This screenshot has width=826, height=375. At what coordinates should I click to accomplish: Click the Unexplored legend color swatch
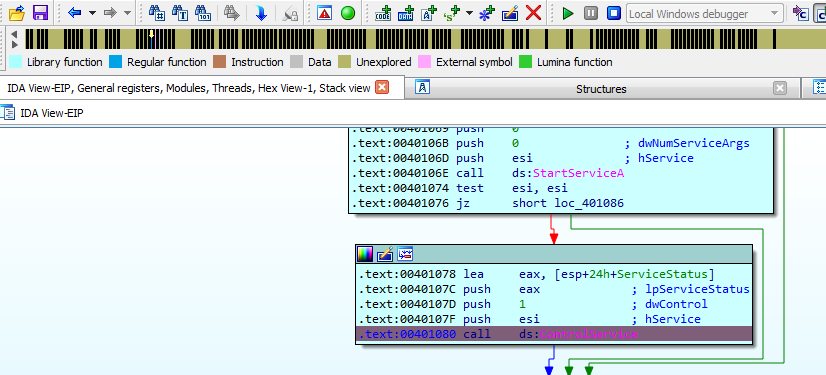click(345, 62)
